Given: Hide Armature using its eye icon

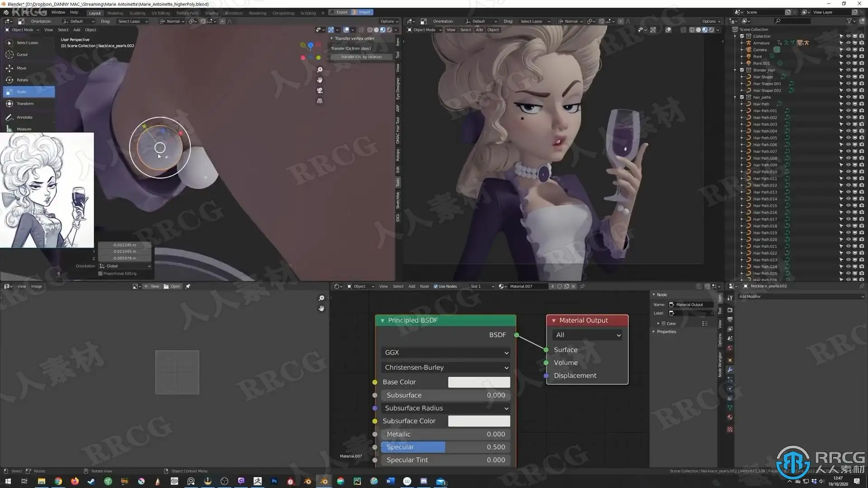Looking at the screenshot, I should [x=848, y=43].
